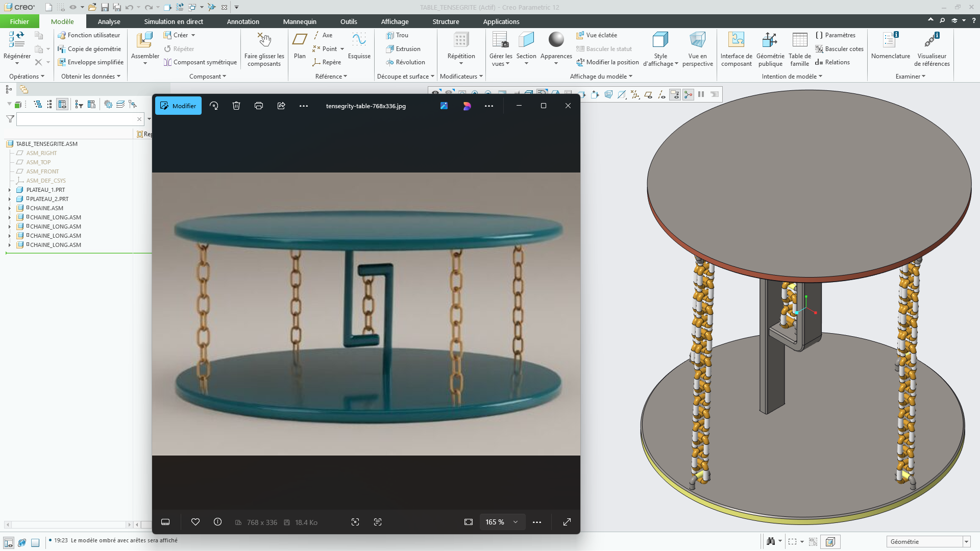The width and height of the screenshot is (980, 551).
Task: Toggle the tree columns display button
Action: (62, 104)
